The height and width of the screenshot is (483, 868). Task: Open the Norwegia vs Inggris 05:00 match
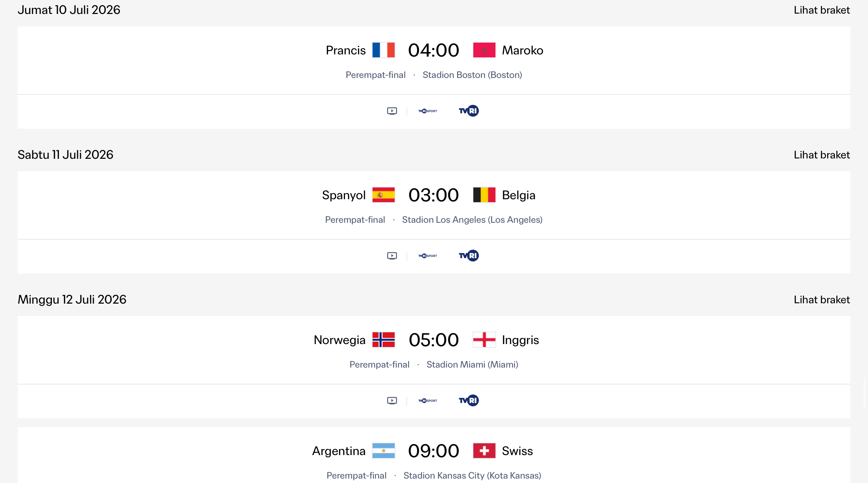click(434, 350)
